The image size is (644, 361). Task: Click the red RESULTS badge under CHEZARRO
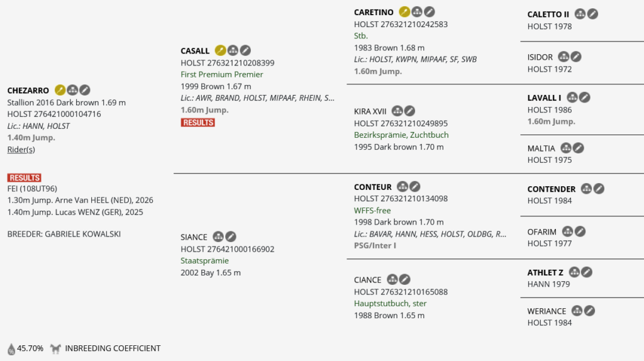pyautogui.click(x=25, y=178)
